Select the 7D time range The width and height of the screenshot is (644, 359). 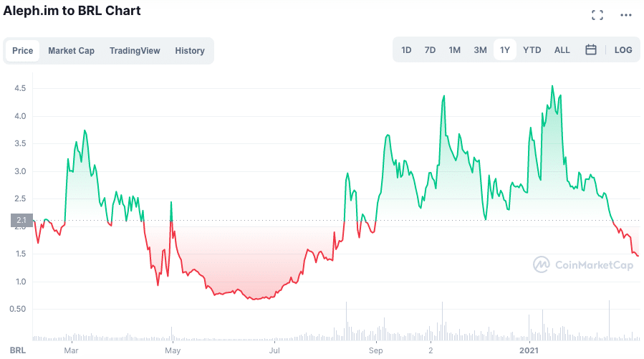(430, 49)
